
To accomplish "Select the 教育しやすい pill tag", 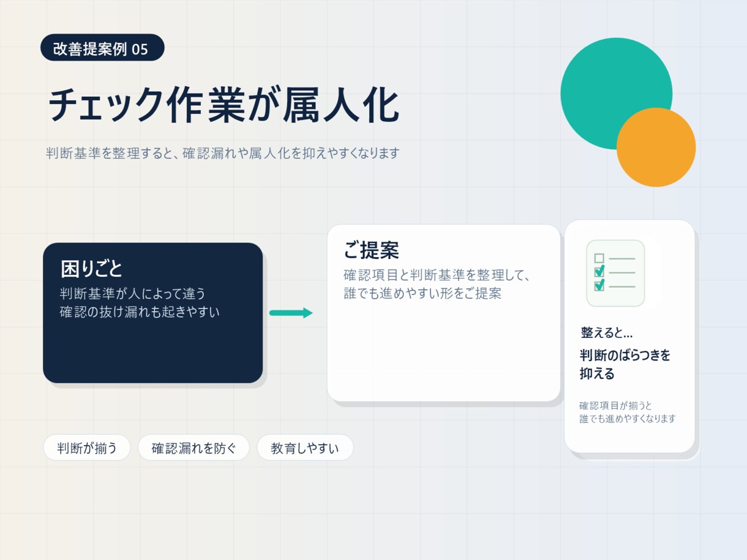I will click(305, 447).
